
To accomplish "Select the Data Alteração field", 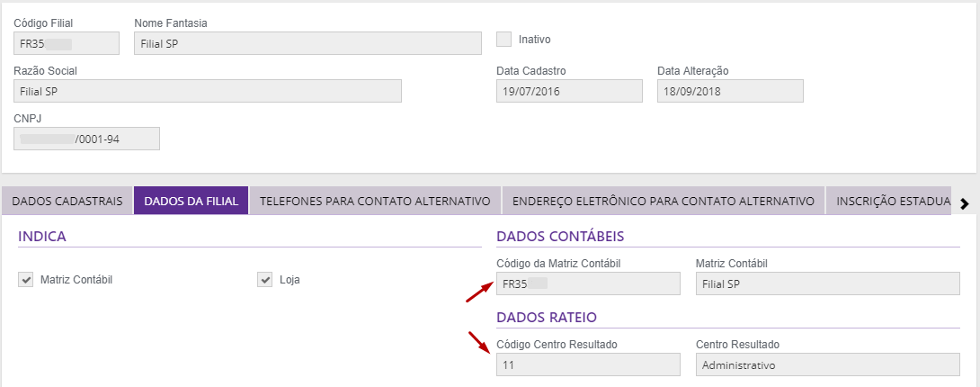I will pos(730,91).
